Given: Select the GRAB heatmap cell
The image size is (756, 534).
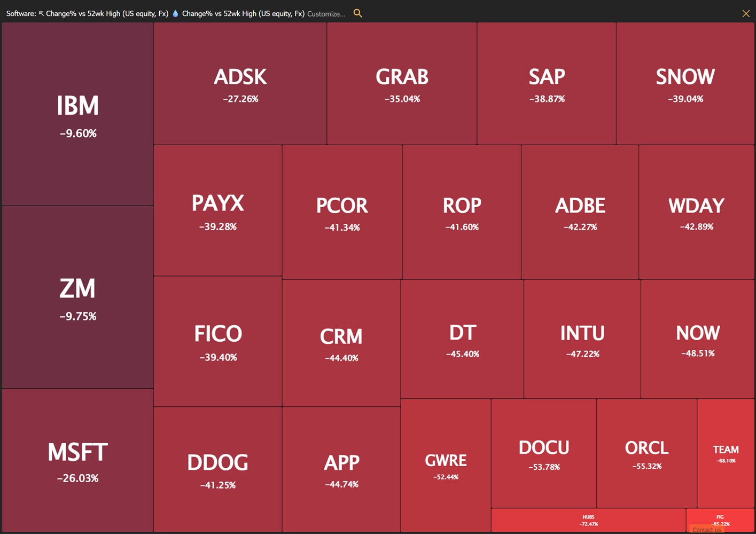Looking at the screenshot, I should tap(402, 84).
